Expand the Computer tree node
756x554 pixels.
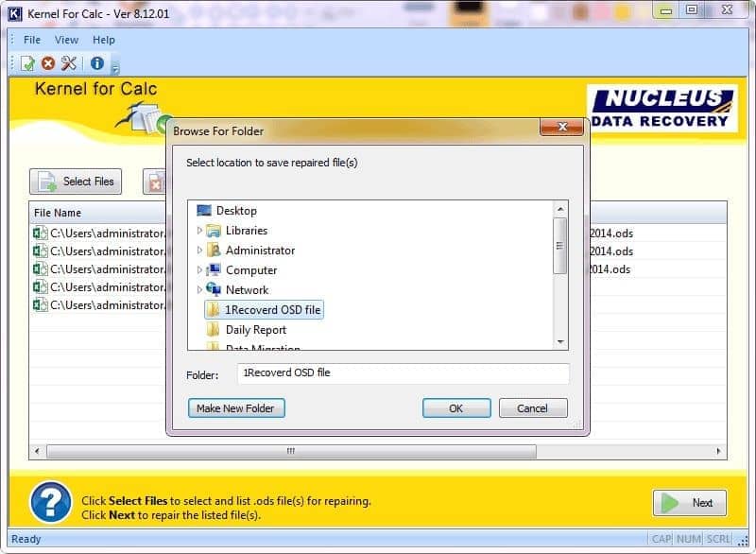click(x=199, y=270)
